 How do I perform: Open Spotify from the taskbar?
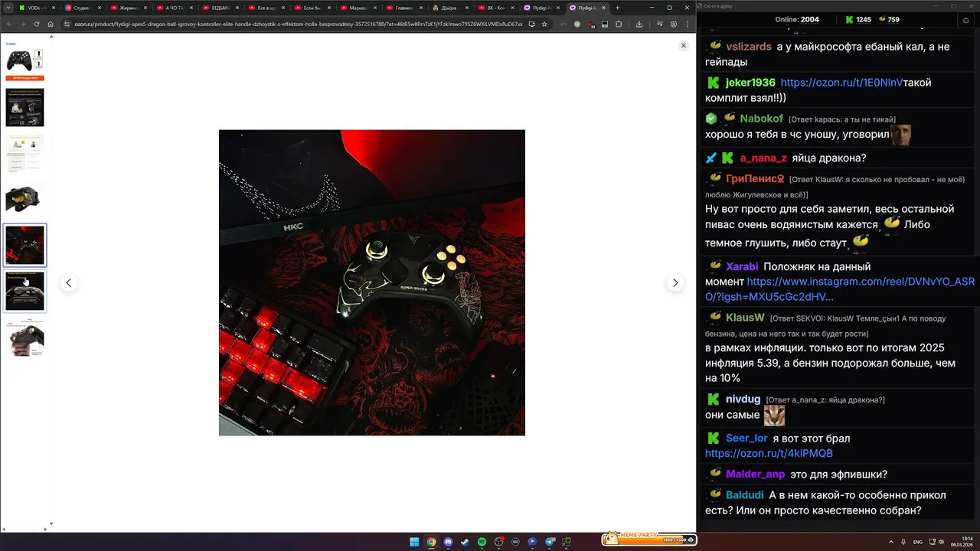(482, 542)
